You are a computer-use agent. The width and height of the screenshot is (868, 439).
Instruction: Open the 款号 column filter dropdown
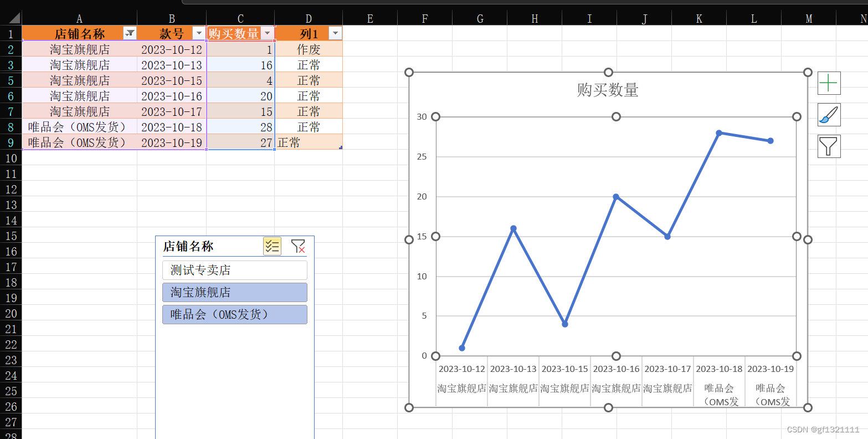[198, 33]
